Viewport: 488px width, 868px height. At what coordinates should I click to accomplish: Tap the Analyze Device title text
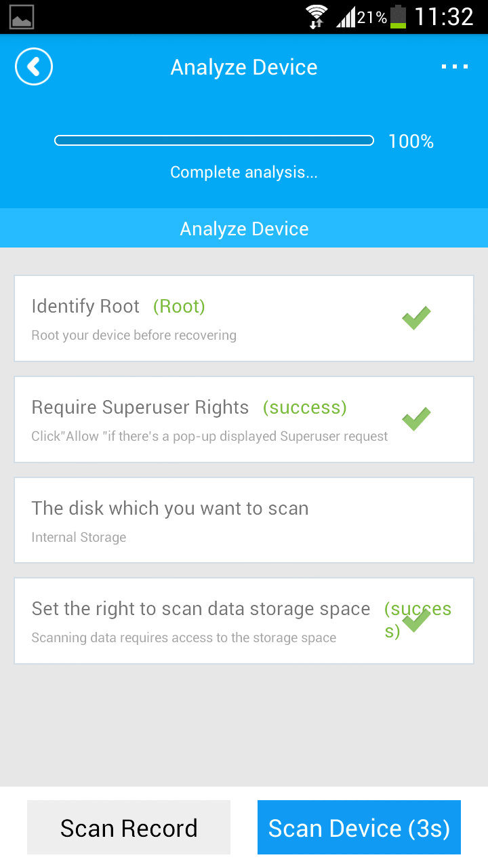click(x=244, y=67)
